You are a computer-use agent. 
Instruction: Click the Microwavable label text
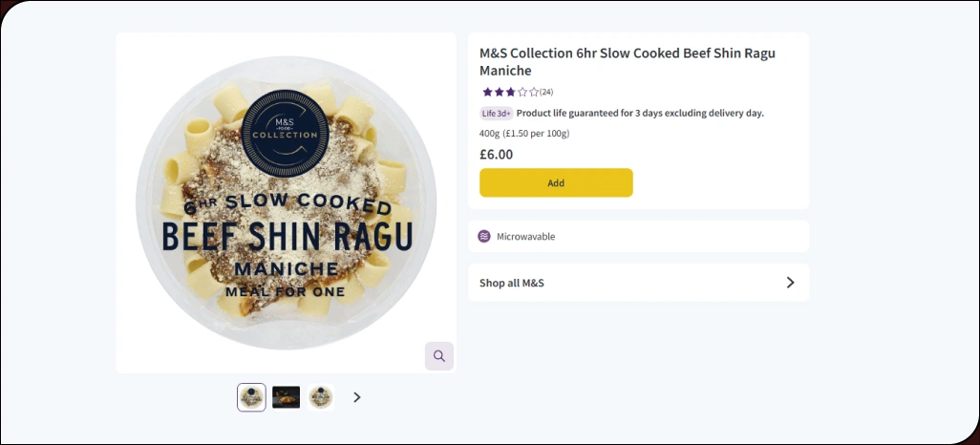coord(525,237)
